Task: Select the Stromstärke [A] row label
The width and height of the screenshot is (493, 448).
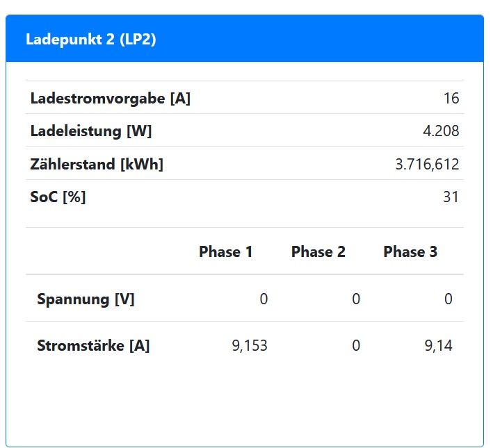Action: (93, 346)
